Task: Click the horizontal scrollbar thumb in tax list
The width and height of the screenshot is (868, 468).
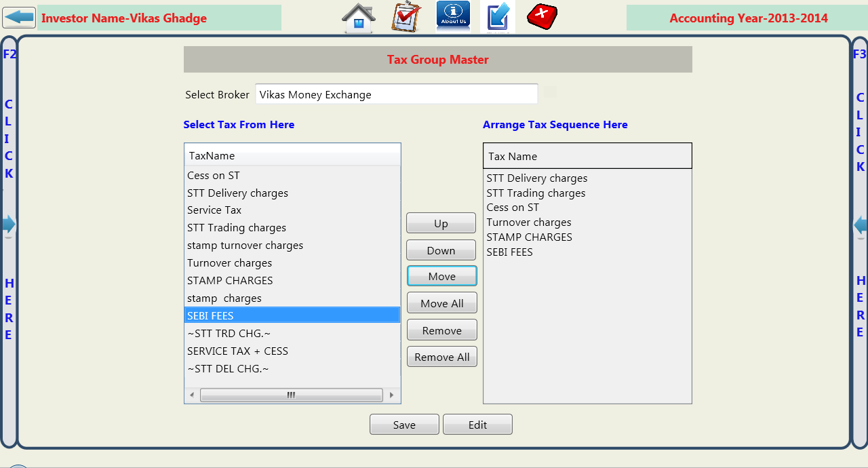Action: coord(291,395)
